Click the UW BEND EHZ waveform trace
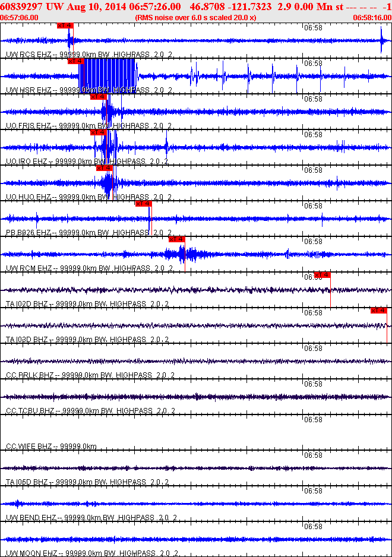The width and height of the screenshot is (392, 557). pos(196,504)
